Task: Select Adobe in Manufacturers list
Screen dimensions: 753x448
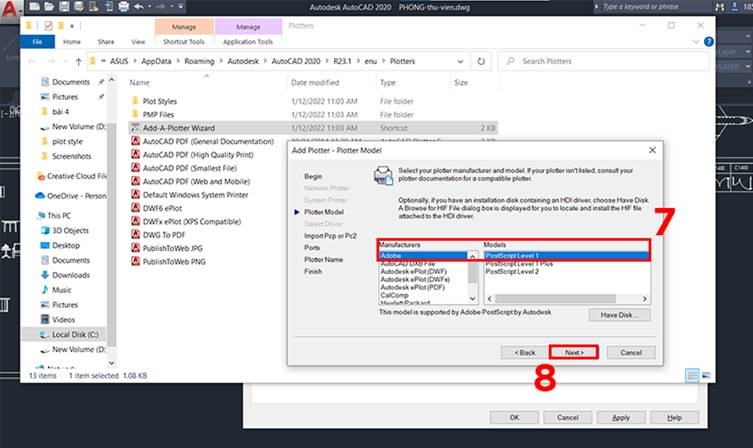Action: pos(423,255)
